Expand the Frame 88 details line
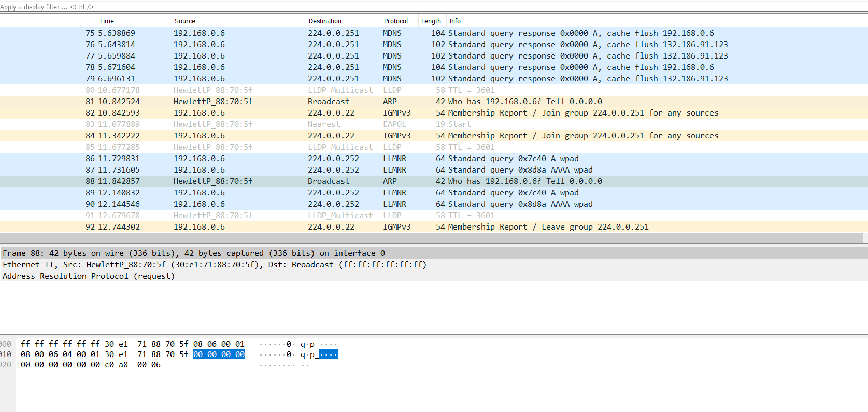The width and height of the screenshot is (868, 412). click(434, 253)
